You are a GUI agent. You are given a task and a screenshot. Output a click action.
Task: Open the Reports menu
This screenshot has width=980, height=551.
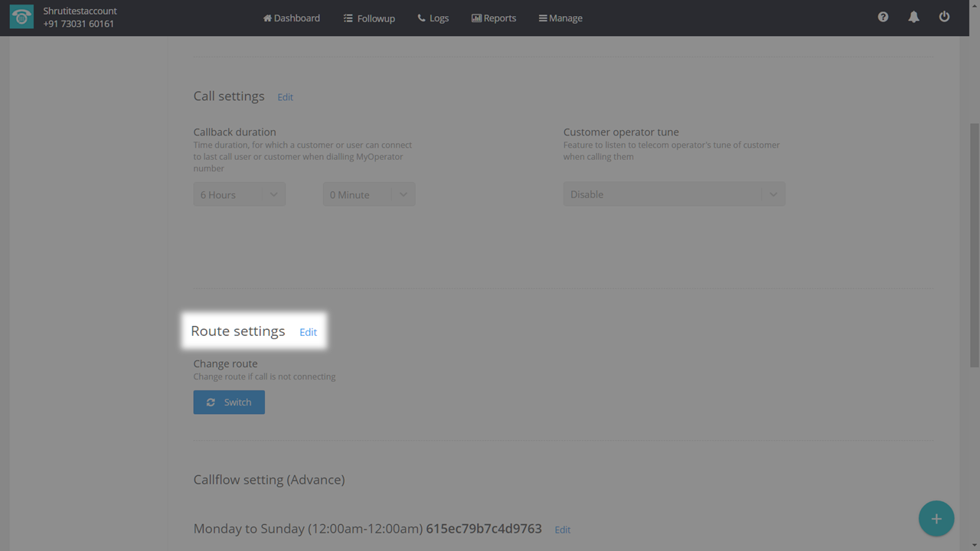pos(494,18)
